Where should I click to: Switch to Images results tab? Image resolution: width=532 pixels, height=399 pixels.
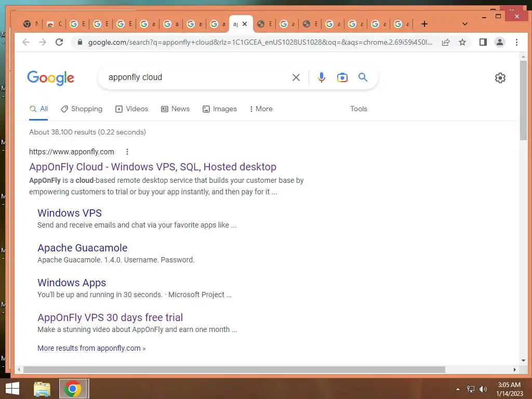[220, 109]
